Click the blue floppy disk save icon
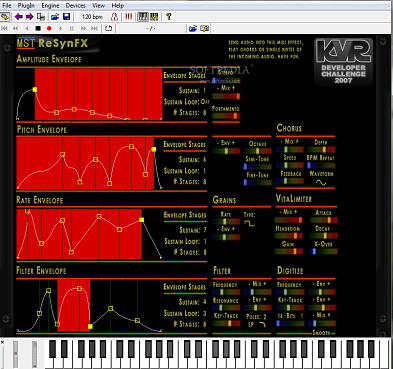The image size is (393, 369). point(66,17)
